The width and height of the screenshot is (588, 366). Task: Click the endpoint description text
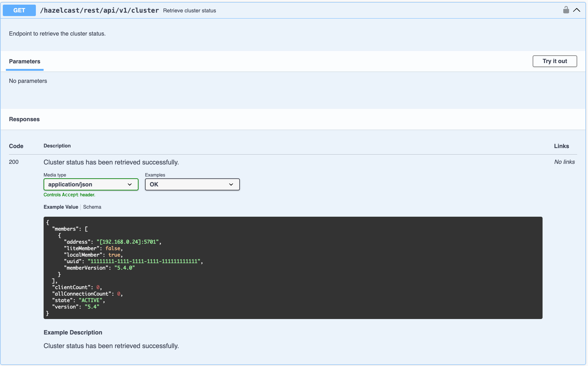tap(57, 33)
